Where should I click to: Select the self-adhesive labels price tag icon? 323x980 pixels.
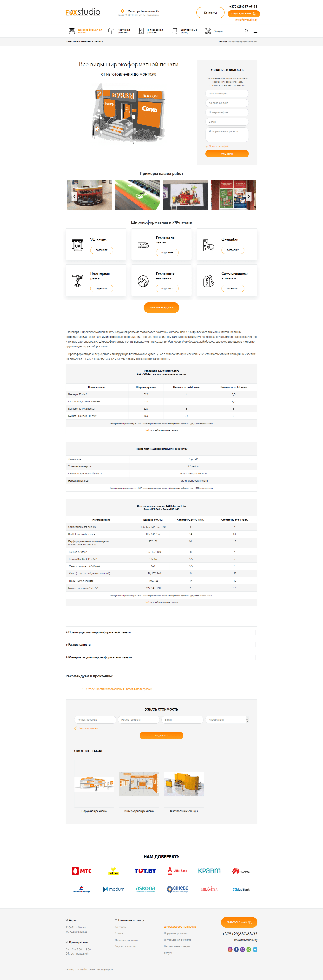click(x=209, y=281)
